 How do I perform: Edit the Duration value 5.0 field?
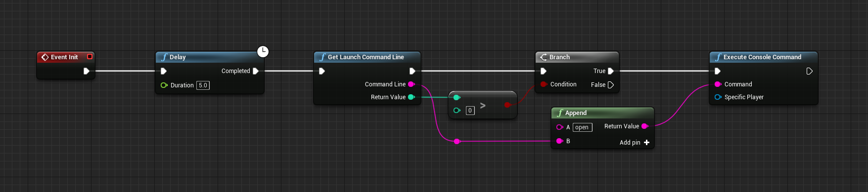point(203,85)
